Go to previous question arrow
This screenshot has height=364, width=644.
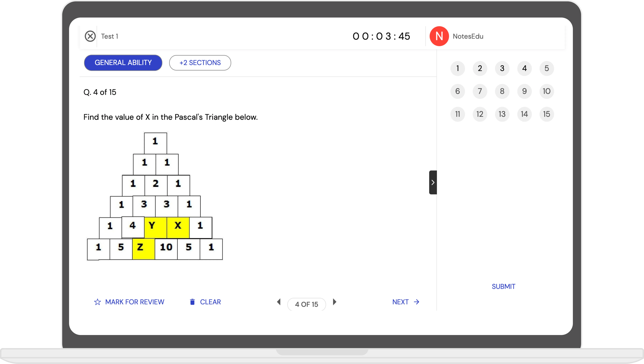click(x=279, y=302)
